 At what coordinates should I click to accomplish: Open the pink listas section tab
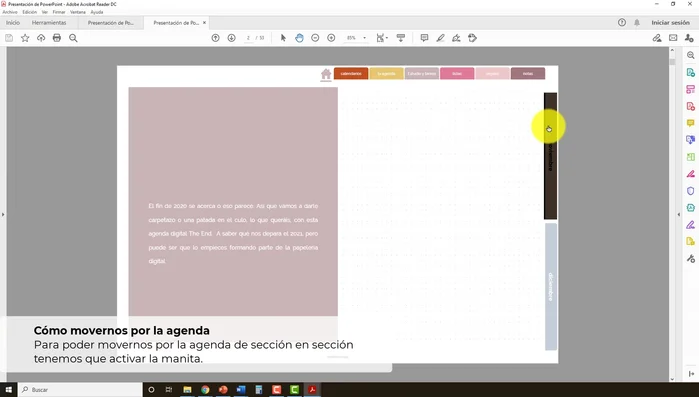coord(457,74)
